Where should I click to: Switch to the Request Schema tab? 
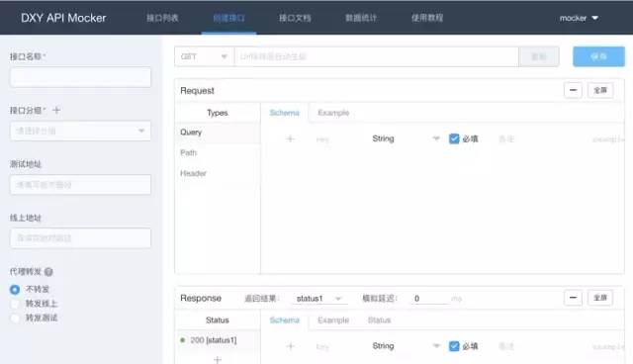pyautogui.click(x=285, y=113)
